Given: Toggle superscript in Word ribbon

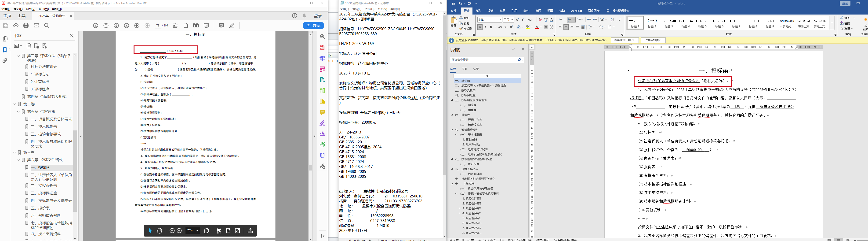Looking at the screenshot, I should tap(512, 27).
